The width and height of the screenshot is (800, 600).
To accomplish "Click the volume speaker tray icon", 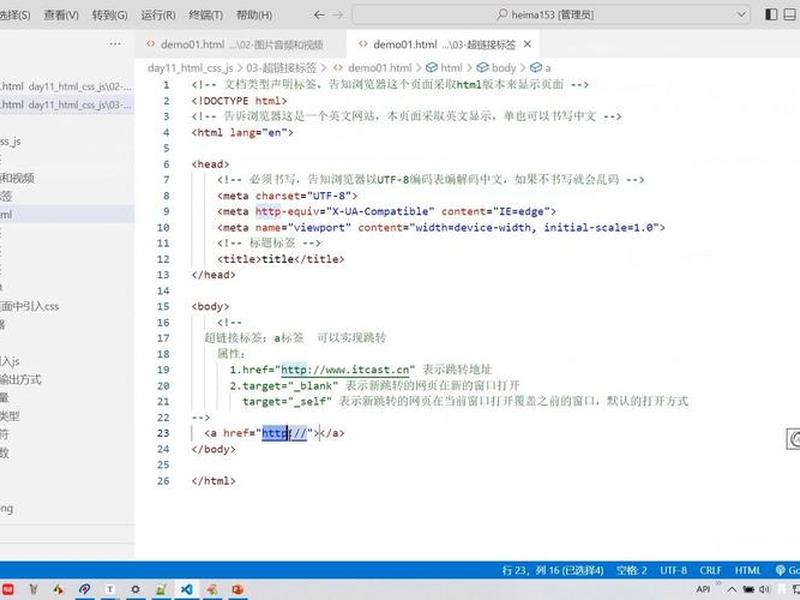I will pos(764,590).
